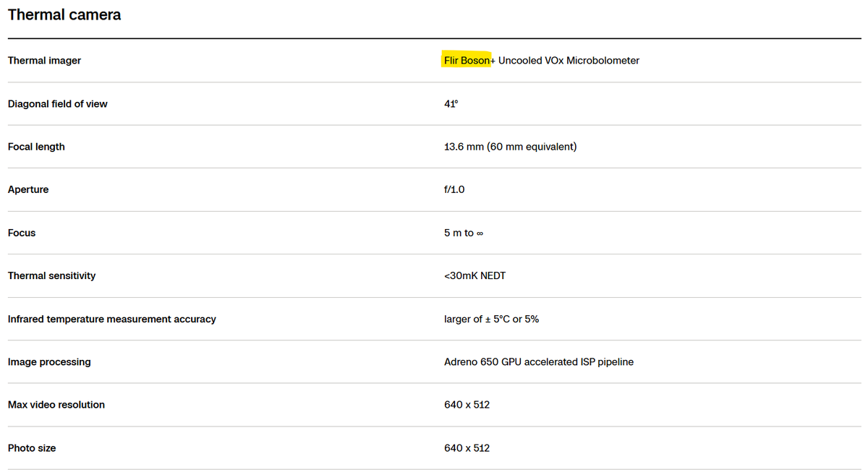
Task: Select the 'Focal length' row label
Action: (x=36, y=147)
